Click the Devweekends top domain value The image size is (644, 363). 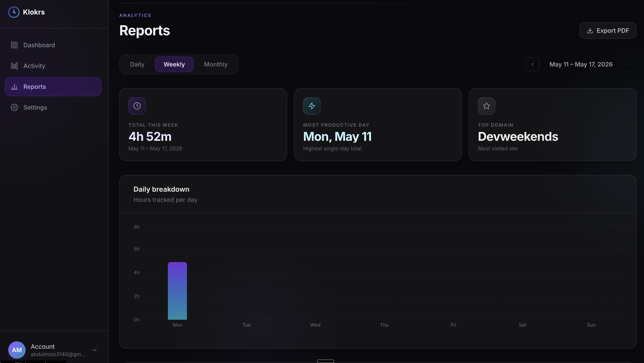[518, 137]
